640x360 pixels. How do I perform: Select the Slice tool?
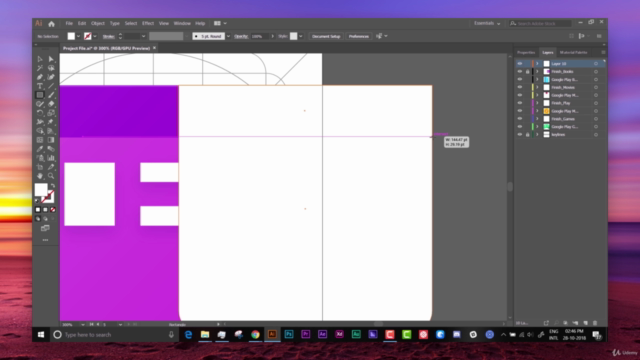pyautogui.click(x=51, y=167)
